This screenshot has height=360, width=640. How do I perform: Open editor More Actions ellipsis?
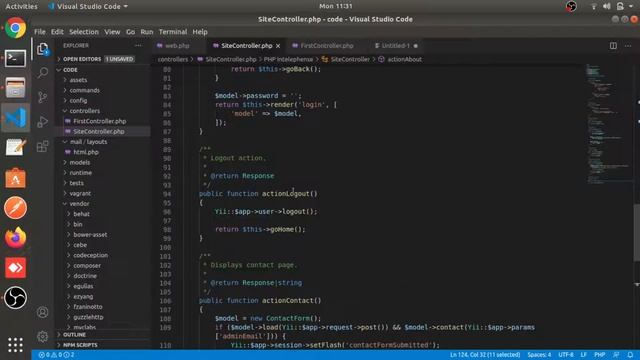(628, 46)
